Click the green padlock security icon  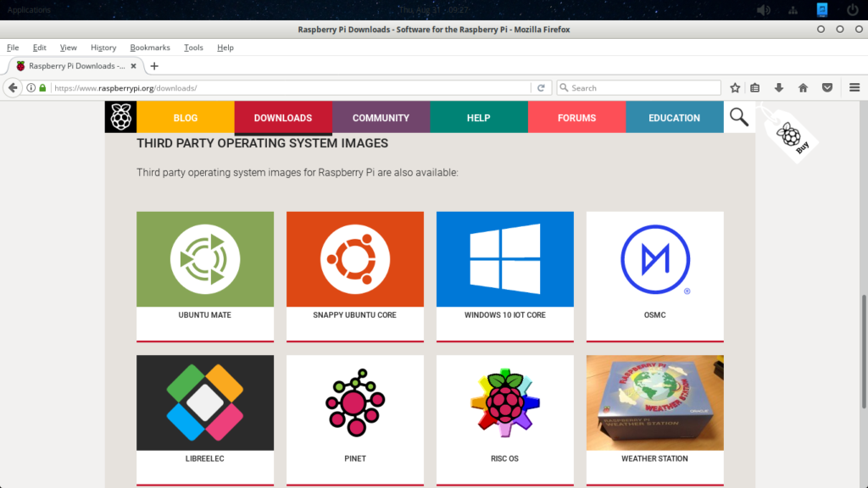click(x=42, y=88)
